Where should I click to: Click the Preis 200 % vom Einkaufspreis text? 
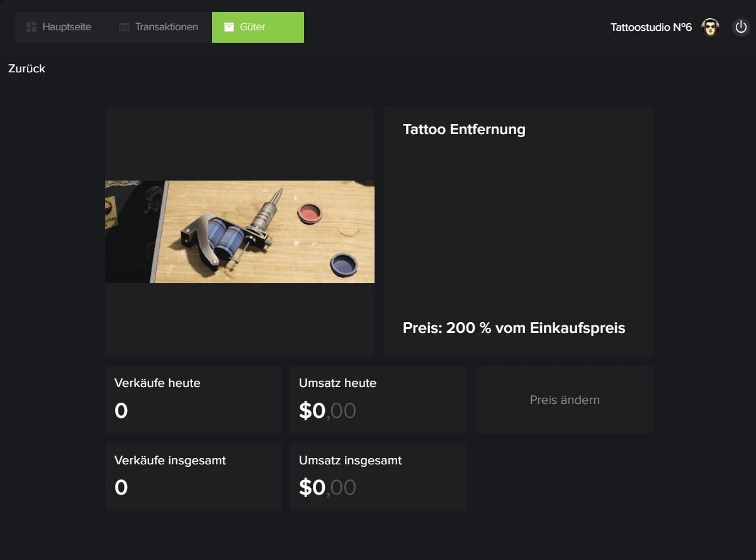point(514,328)
